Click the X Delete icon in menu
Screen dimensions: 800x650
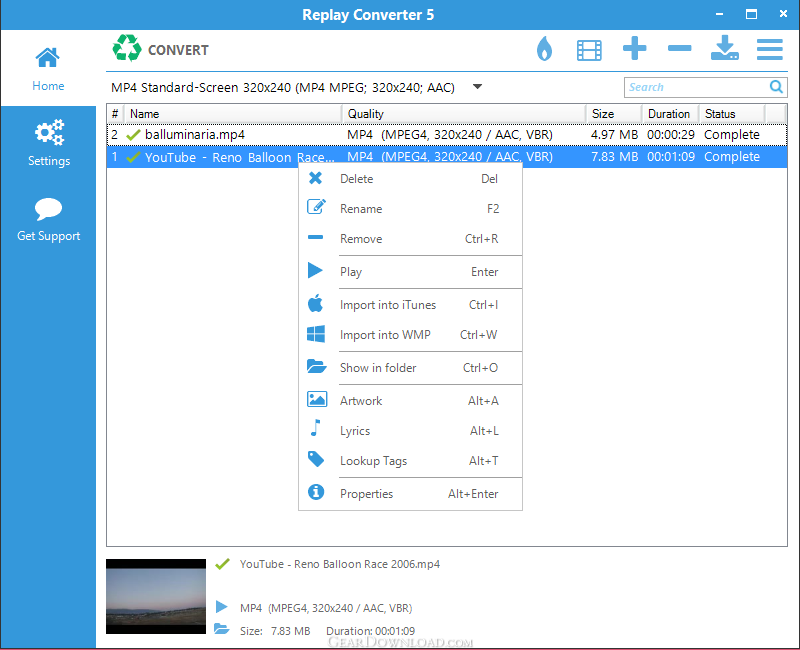click(315, 178)
